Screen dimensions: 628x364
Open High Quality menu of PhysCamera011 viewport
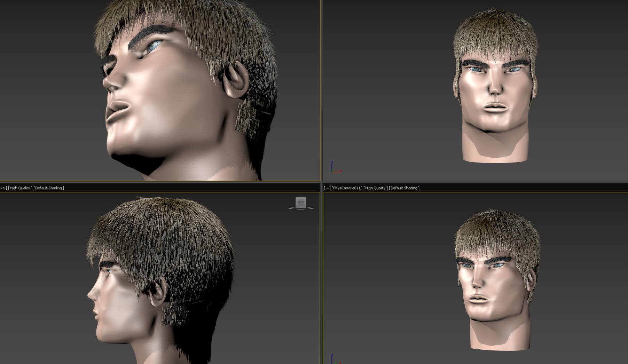coord(376,188)
